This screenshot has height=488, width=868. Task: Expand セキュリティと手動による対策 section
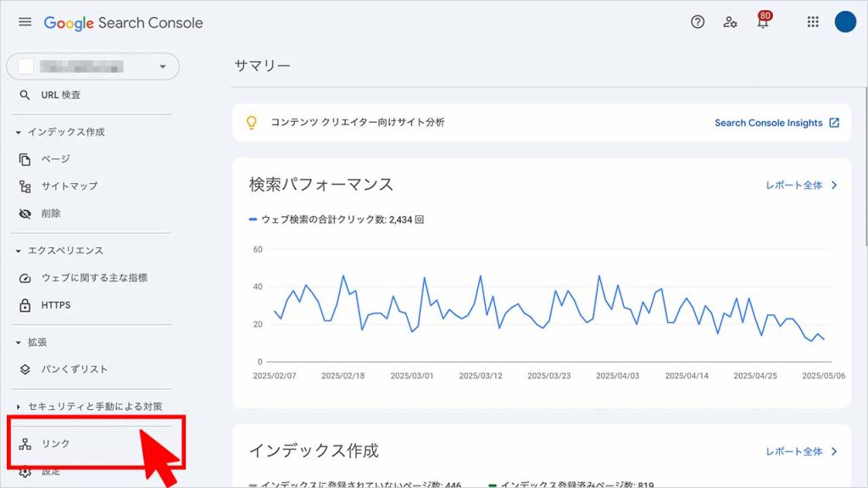click(19, 407)
